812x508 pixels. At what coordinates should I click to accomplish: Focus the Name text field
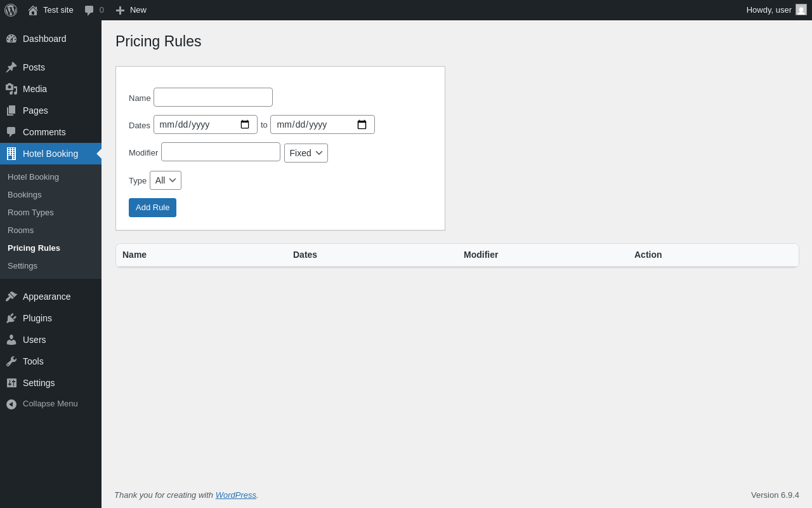(213, 97)
